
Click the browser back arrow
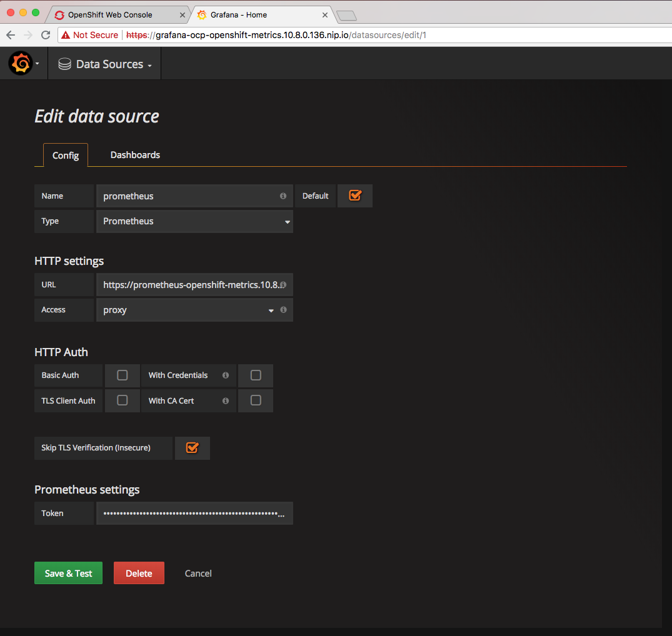pyautogui.click(x=11, y=35)
